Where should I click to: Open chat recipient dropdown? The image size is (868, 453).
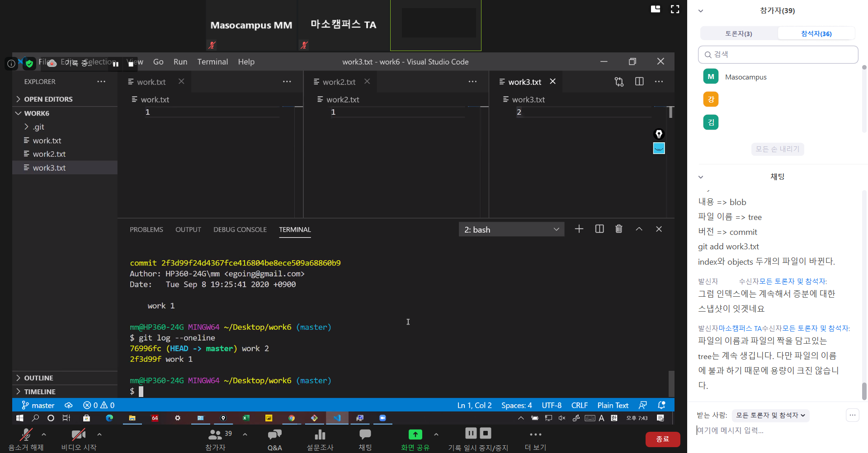pyautogui.click(x=770, y=415)
